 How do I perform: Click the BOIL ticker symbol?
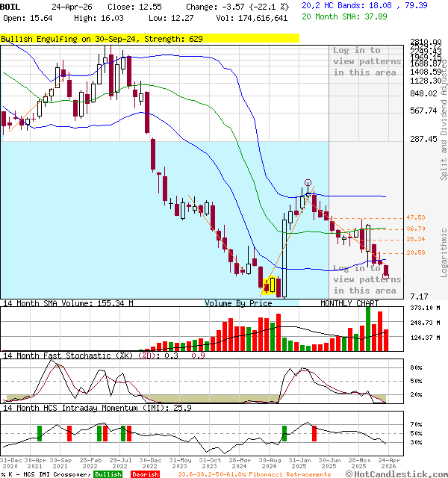[11, 5]
